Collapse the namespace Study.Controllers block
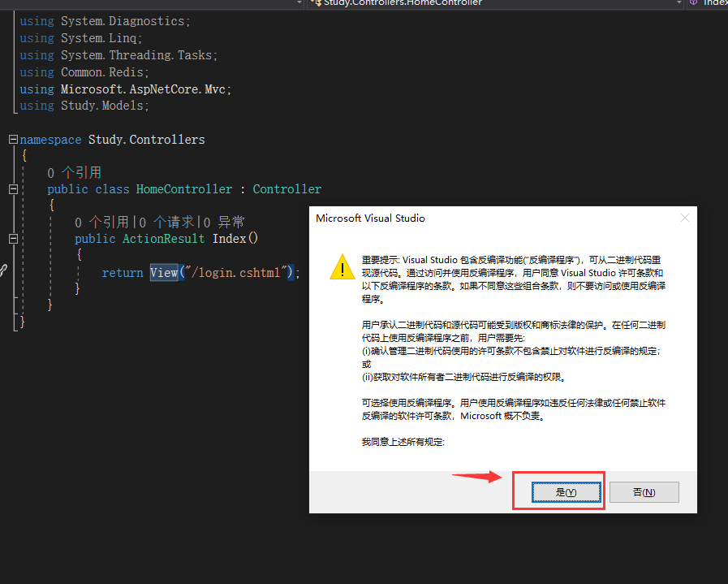Image resolution: width=728 pixels, height=584 pixels. tap(14, 140)
